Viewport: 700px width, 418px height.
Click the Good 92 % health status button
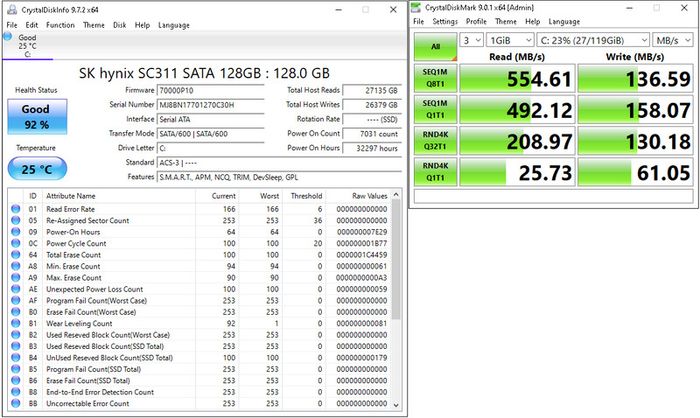point(38,117)
